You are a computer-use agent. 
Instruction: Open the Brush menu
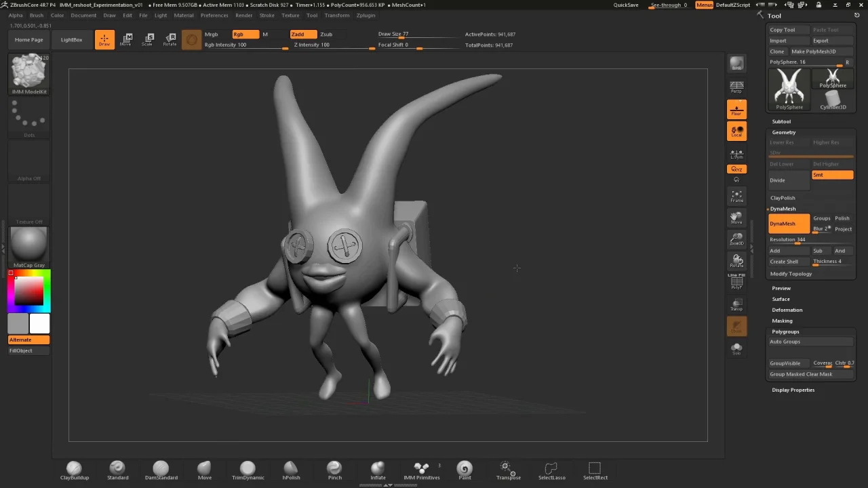[x=37, y=15]
